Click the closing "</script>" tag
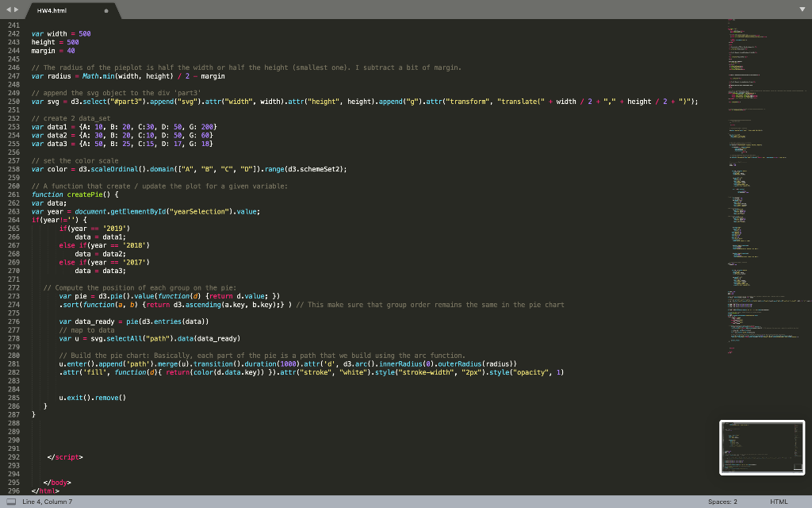This screenshot has width=812, height=508. [x=65, y=457]
